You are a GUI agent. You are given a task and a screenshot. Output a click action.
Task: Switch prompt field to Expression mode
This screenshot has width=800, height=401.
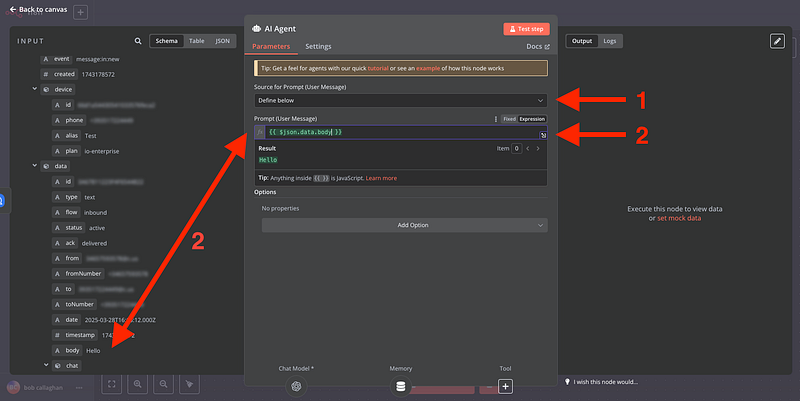(x=532, y=119)
